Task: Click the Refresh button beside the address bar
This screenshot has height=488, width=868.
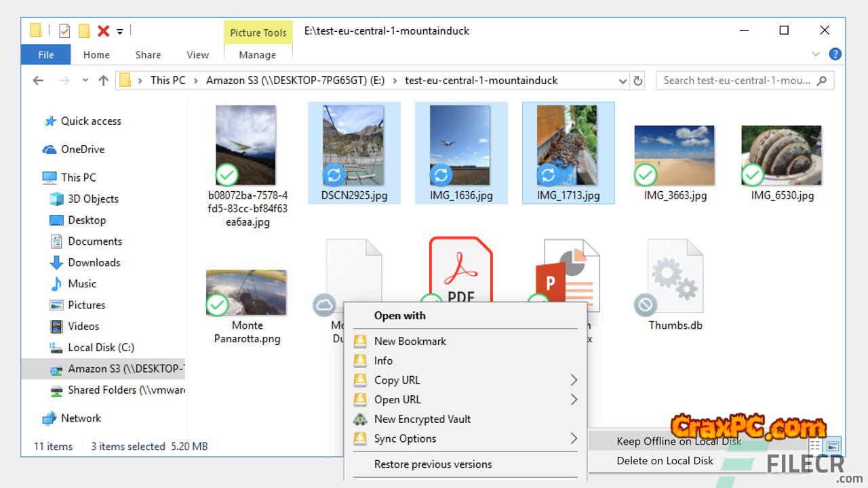Action: tap(637, 81)
